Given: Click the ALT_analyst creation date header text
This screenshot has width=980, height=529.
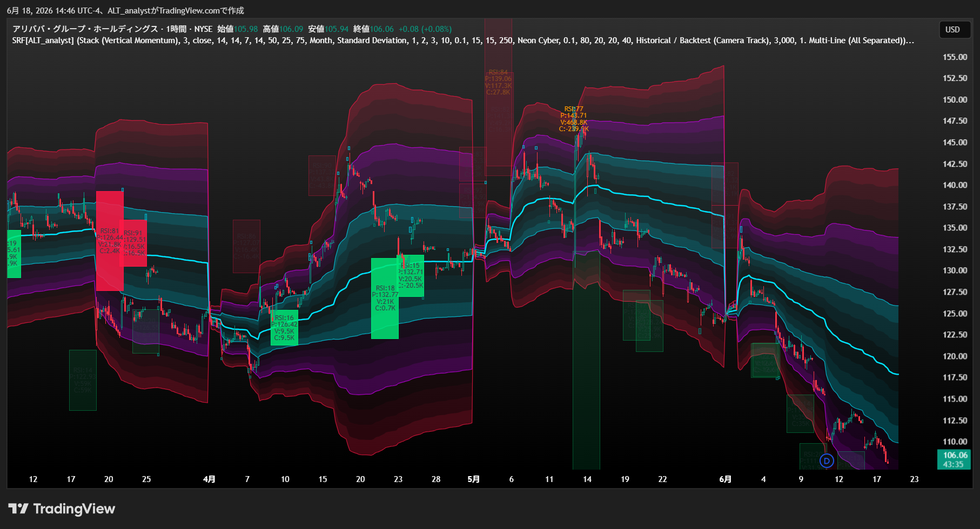Looking at the screenshot, I should pyautogui.click(x=125, y=11).
